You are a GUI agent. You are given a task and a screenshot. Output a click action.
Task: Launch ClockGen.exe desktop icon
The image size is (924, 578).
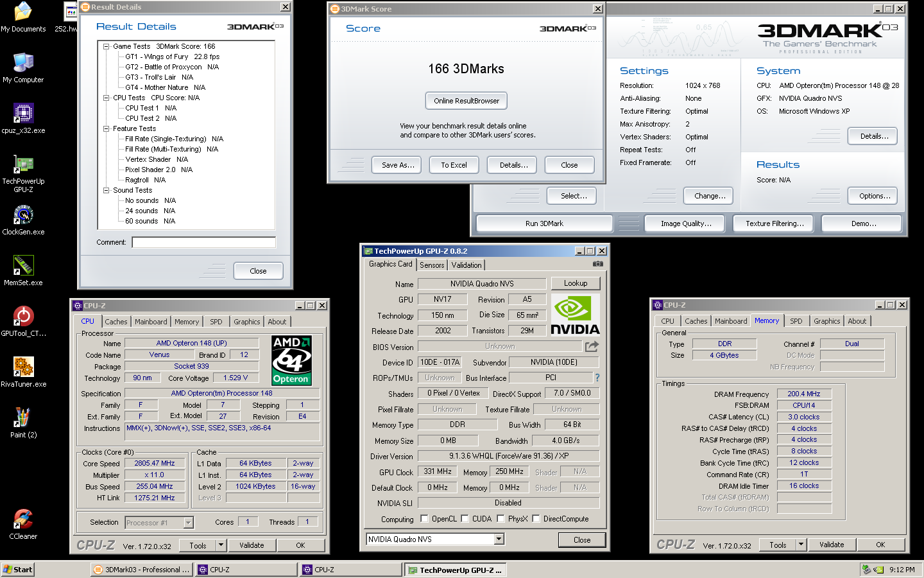tap(23, 220)
